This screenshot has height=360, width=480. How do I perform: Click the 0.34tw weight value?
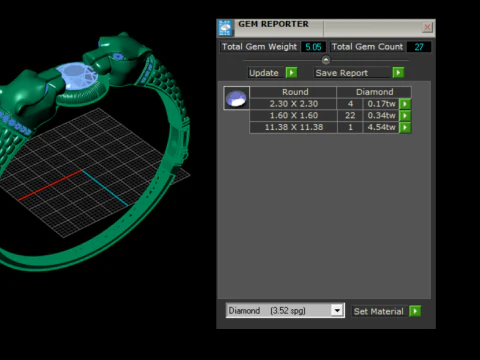point(381,116)
